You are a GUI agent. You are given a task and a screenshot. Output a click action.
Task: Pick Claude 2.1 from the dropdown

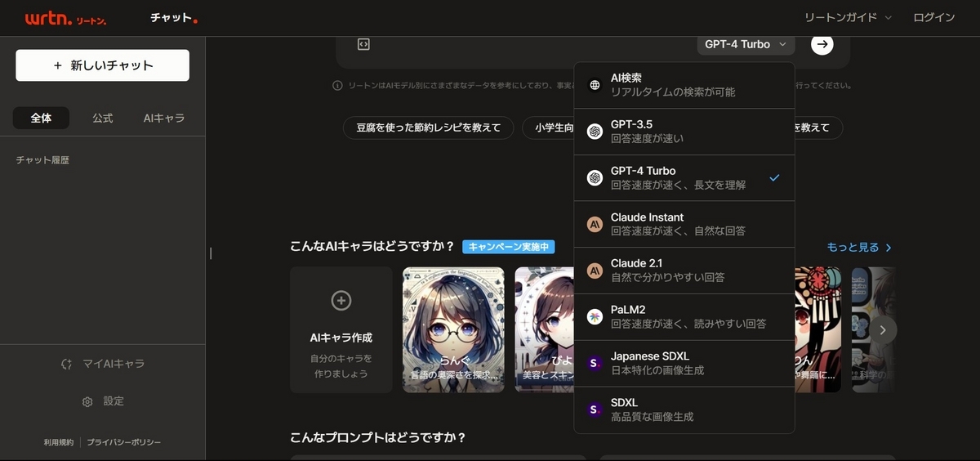pos(684,271)
